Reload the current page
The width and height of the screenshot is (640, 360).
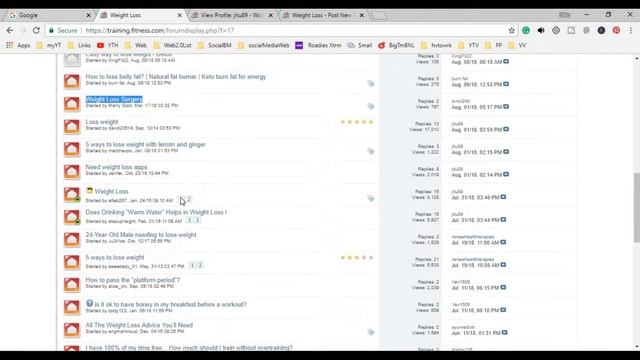[x=36, y=30]
